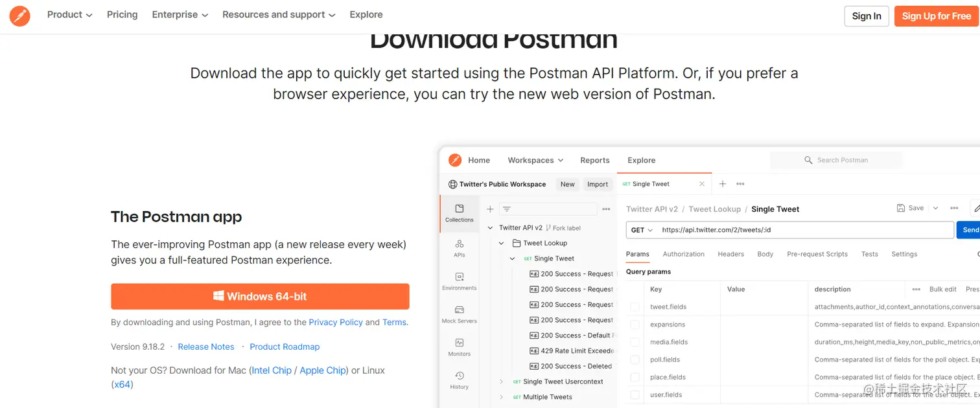
Task: Open the Collections sidebar panel
Action: (460, 214)
